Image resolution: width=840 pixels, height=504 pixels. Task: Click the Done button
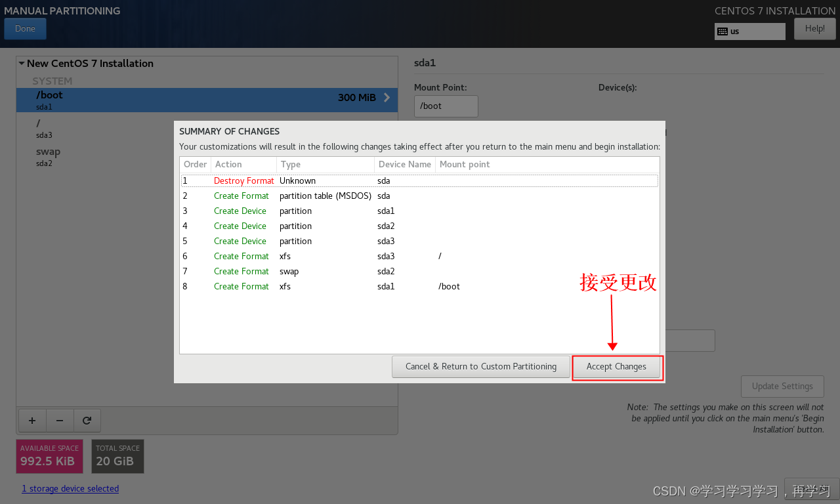point(25,29)
